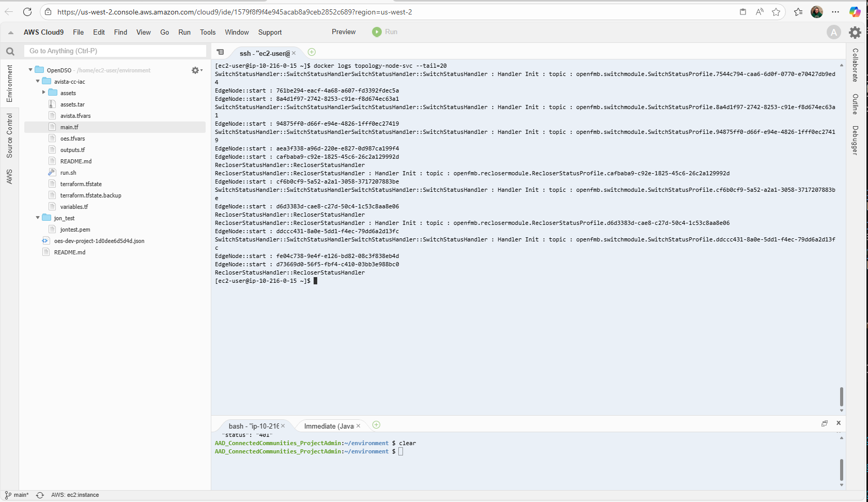Collapse the avista-cc-iac folder
Image resolution: width=868 pixels, height=502 pixels.
38,81
